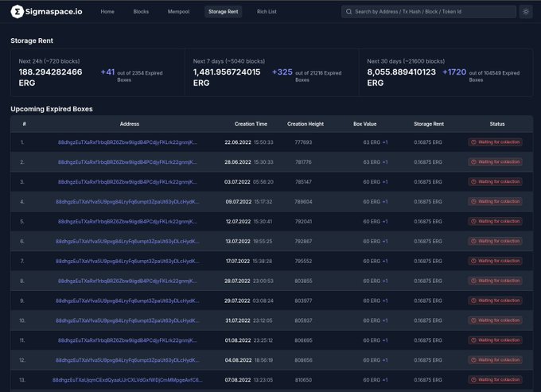Screen dimensions: 541x392
Task: Open the Home nav item
Action: point(107,12)
